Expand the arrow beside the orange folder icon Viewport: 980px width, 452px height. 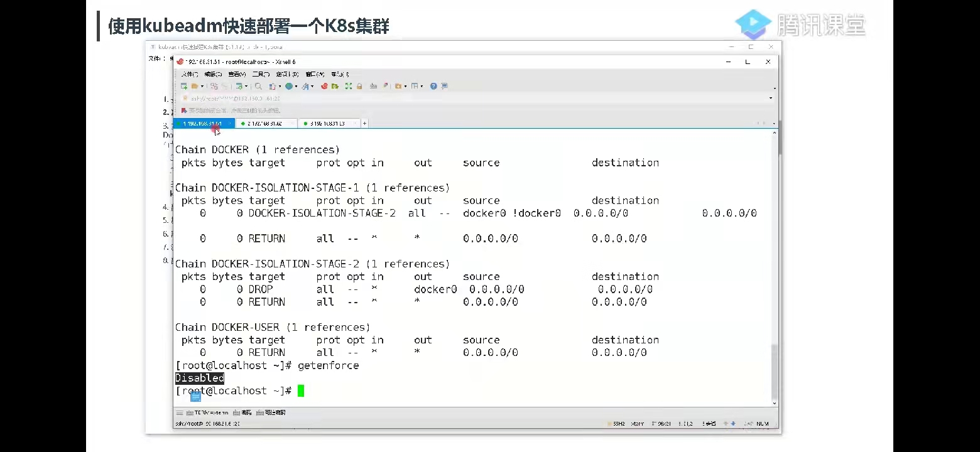coord(405,86)
